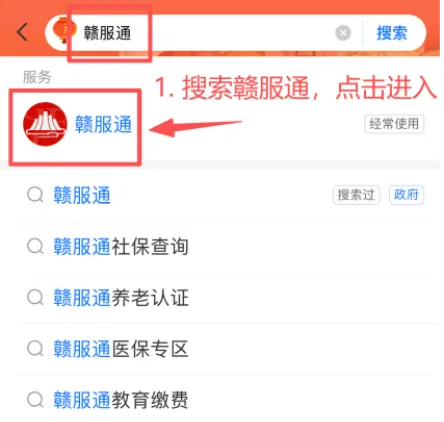
Task: Open the 赣服通 service name link
Action: (x=103, y=124)
